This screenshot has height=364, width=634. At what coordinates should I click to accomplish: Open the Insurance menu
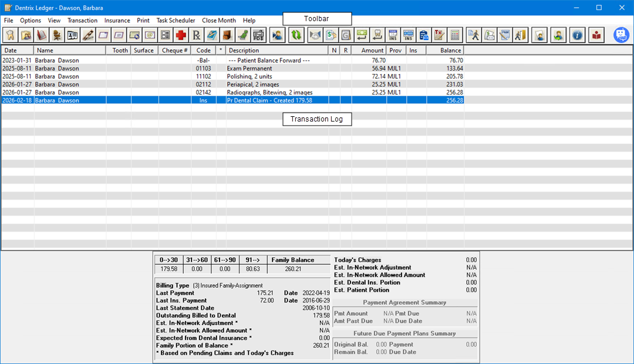[117, 21]
